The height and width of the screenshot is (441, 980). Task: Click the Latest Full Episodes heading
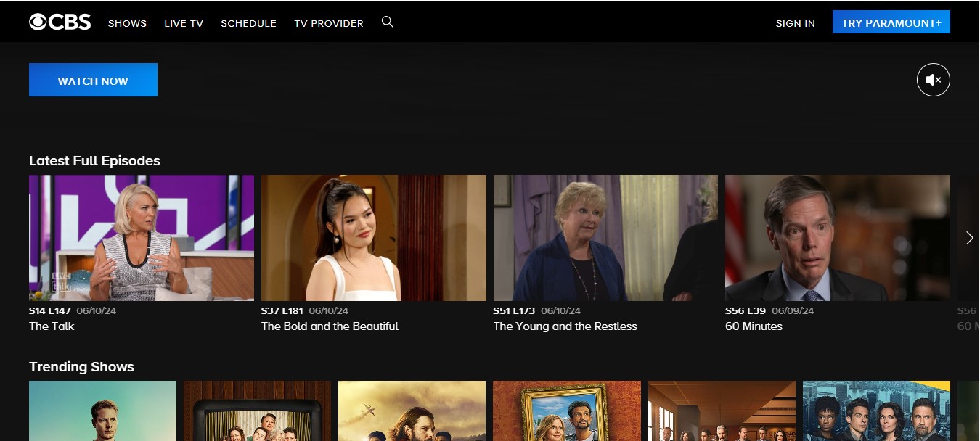(94, 161)
